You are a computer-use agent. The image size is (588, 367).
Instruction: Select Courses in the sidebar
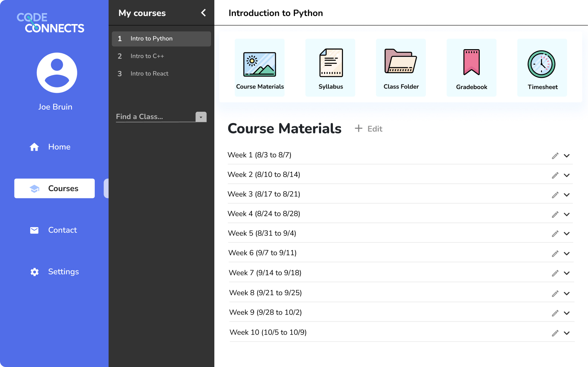[54, 188]
